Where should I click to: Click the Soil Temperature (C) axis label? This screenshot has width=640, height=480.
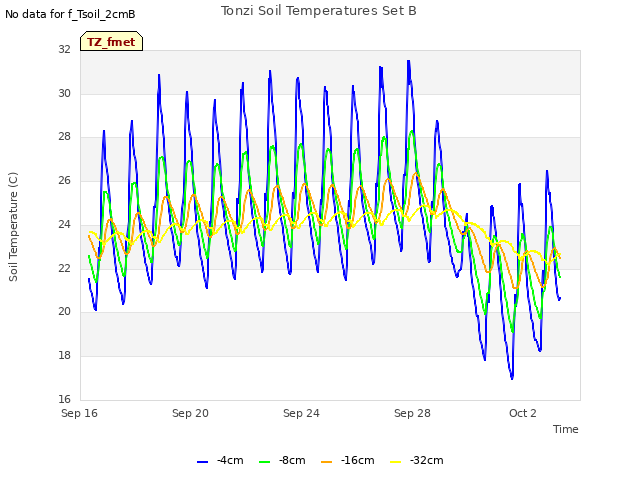[x=13, y=227]
